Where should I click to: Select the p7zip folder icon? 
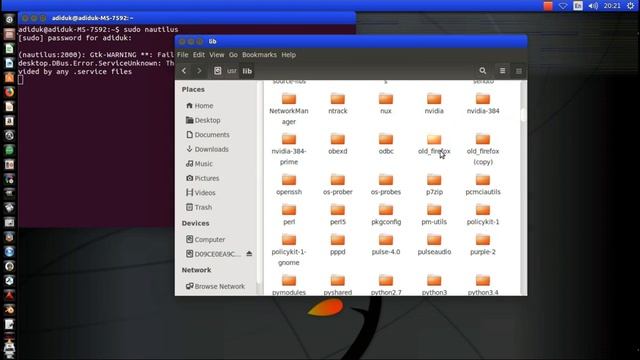434,180
